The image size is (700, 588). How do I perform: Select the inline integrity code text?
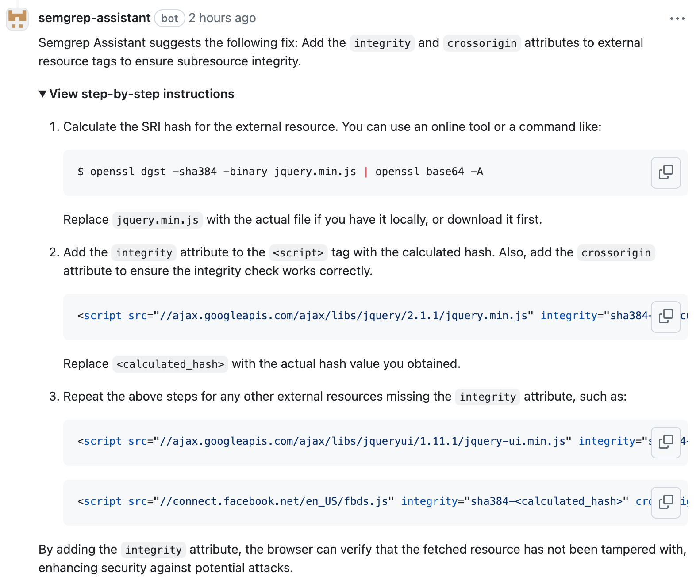(382, 43)
